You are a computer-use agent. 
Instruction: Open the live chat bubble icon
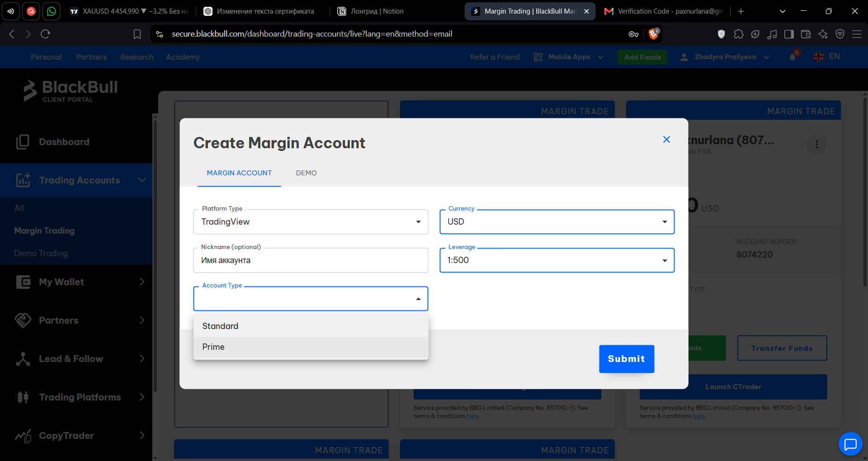(850, 444)
